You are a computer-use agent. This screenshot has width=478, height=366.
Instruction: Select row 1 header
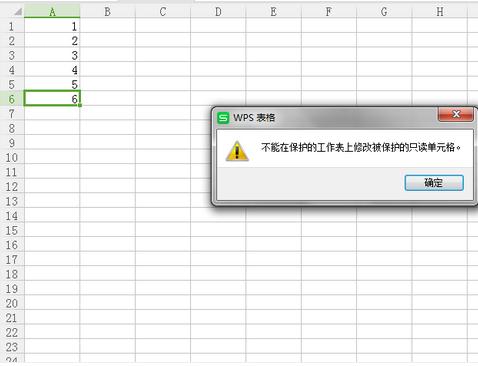12,26
